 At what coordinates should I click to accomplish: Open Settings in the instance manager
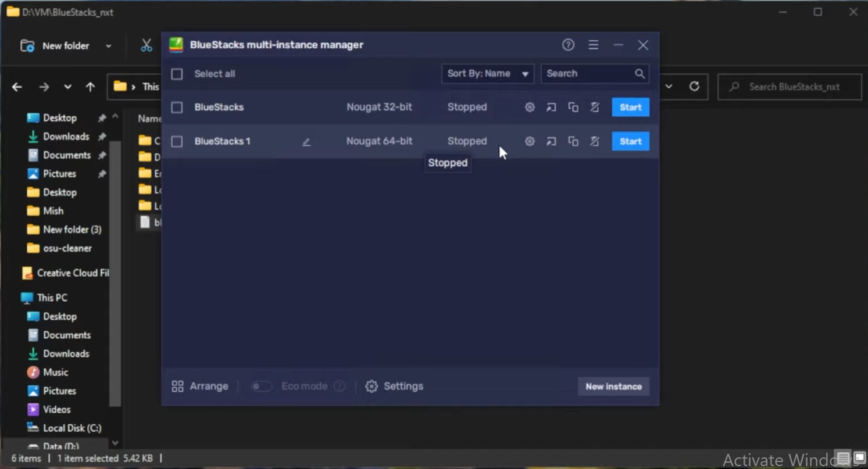(x=394, y=386)
